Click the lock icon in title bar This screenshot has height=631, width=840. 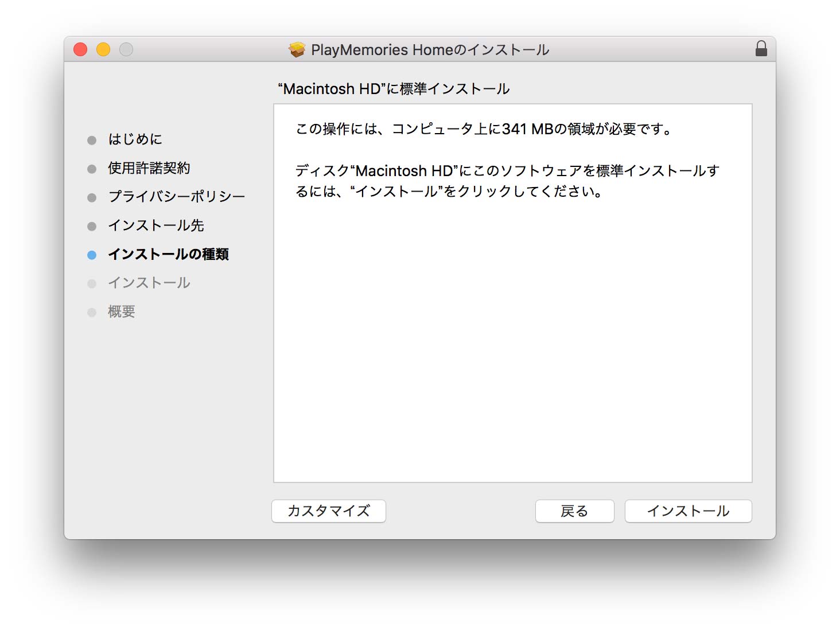[x=761, y=49]
